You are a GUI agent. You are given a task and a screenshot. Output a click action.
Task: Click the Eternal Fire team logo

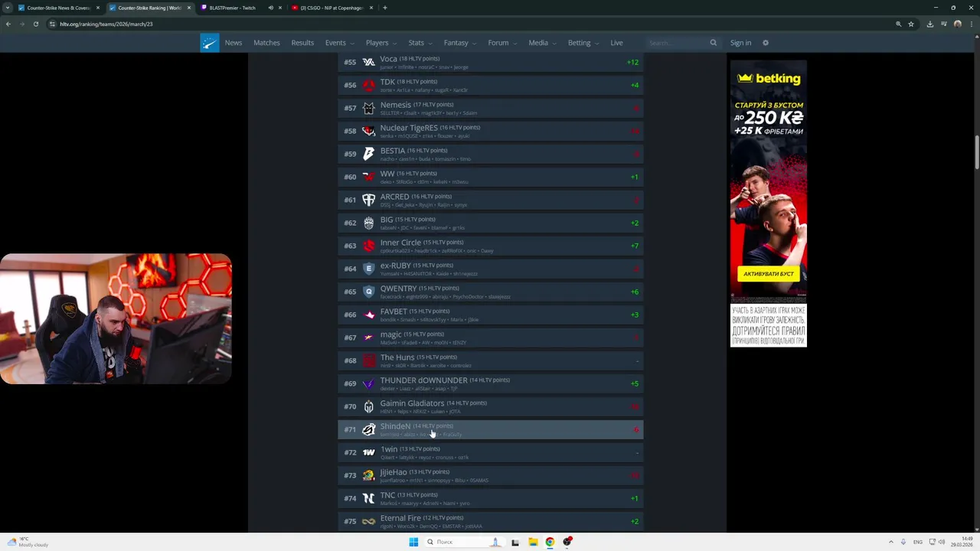tap(368, 521)
